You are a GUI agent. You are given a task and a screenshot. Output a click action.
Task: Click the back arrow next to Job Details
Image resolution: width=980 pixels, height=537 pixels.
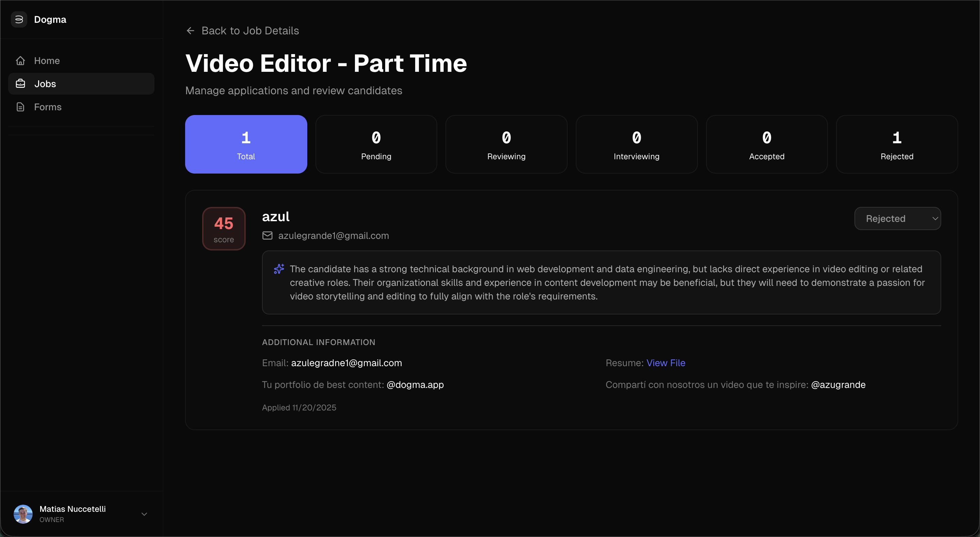coord(190,30)
